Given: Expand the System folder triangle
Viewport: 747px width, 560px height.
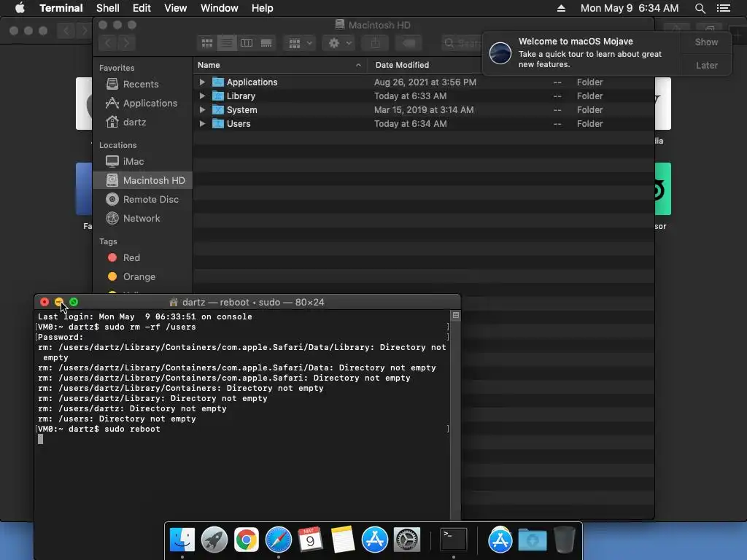Looking at the screenshot, I should (x=202, y=109).
